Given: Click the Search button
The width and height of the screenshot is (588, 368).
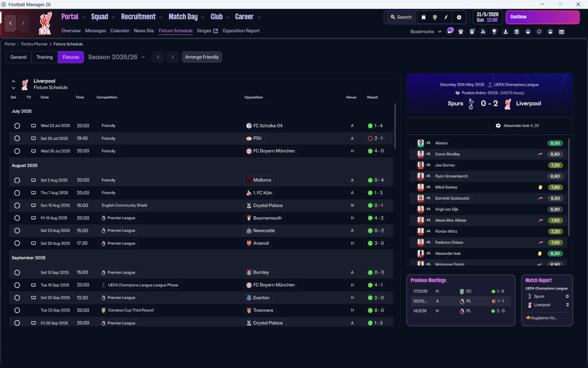Looking at the screenshot, I should pyautogui.click(x=401, y=17).
